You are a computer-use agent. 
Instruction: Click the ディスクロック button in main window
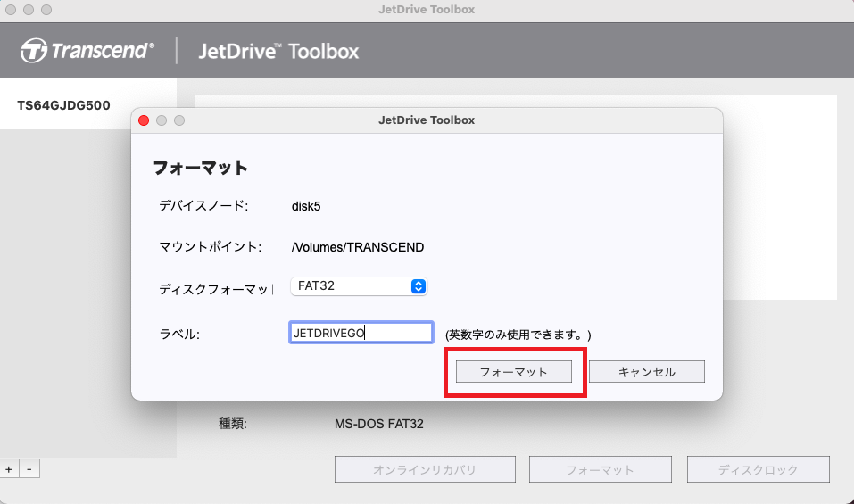[759, 469]
